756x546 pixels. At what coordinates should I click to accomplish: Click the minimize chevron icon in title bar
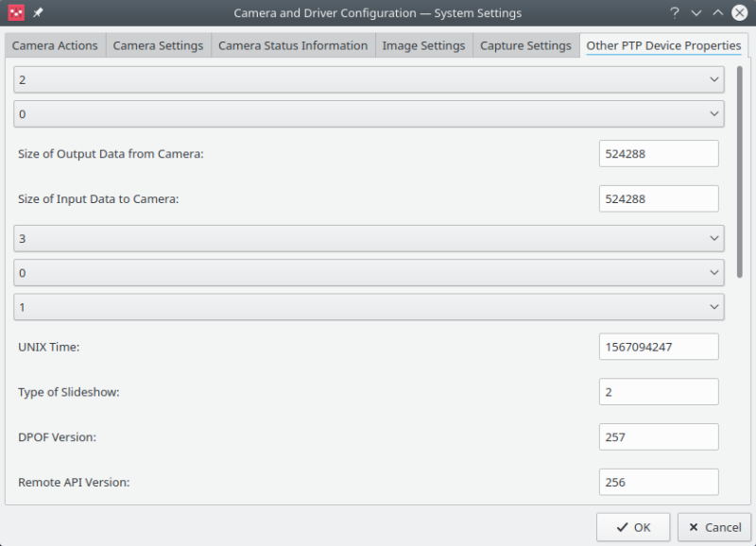point(696,13)
